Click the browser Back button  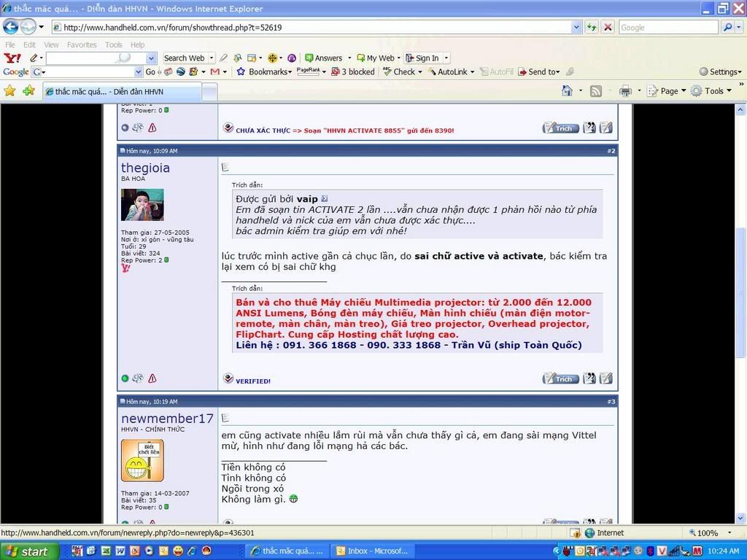point(10,27)
